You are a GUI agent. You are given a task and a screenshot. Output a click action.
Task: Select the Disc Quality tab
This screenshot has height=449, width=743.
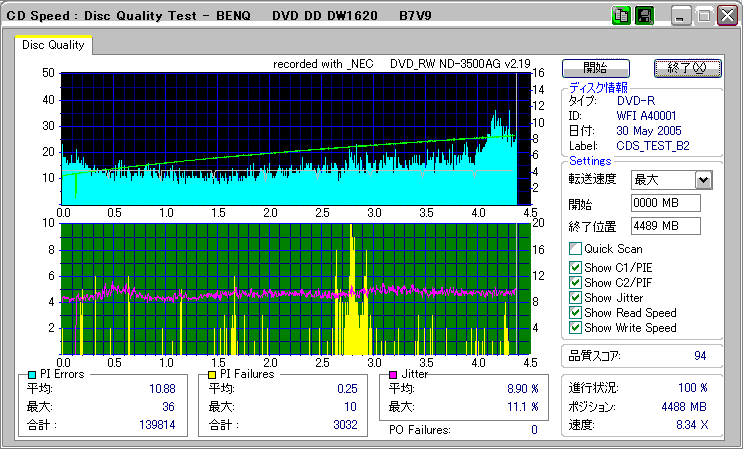(54, 45)
